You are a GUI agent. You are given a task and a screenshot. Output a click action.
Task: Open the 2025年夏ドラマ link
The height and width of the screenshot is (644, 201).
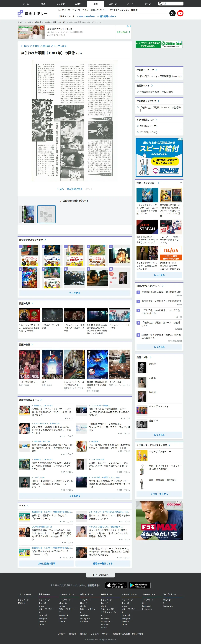[148, 126]
